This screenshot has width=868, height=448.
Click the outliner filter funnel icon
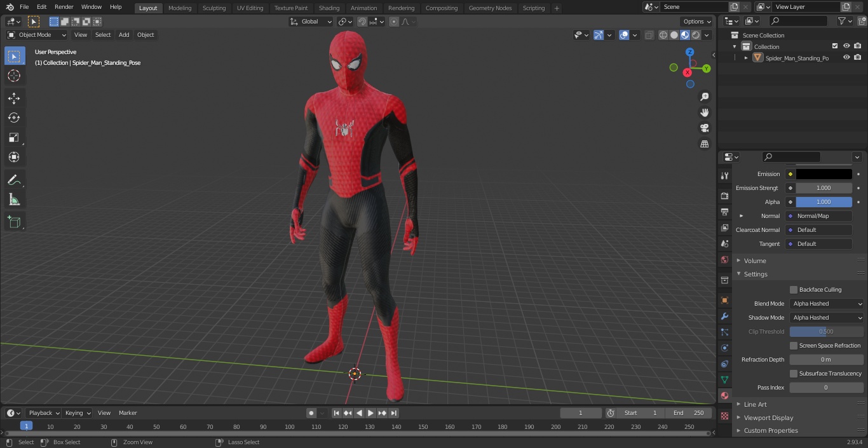[x=842, y=21]
